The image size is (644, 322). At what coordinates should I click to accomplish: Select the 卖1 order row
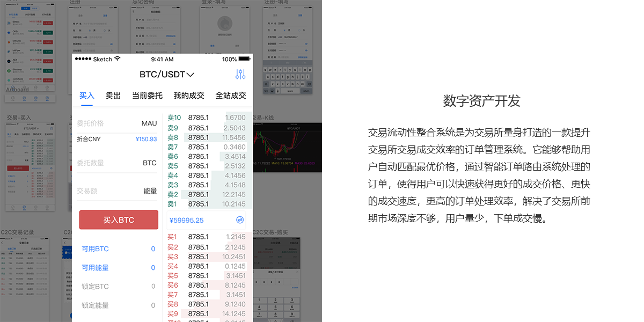(x=206, y=204)
